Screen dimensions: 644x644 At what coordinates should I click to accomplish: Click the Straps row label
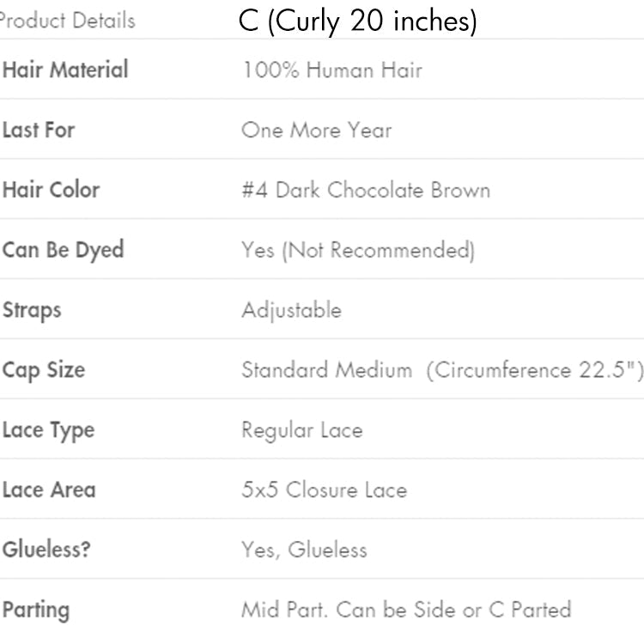click(32, 310)
